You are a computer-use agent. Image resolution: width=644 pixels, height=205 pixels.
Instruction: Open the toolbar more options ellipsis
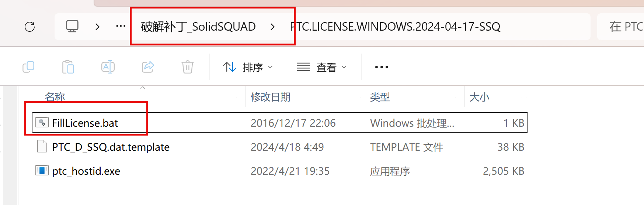pyautogui.click(x=382, y=67)
